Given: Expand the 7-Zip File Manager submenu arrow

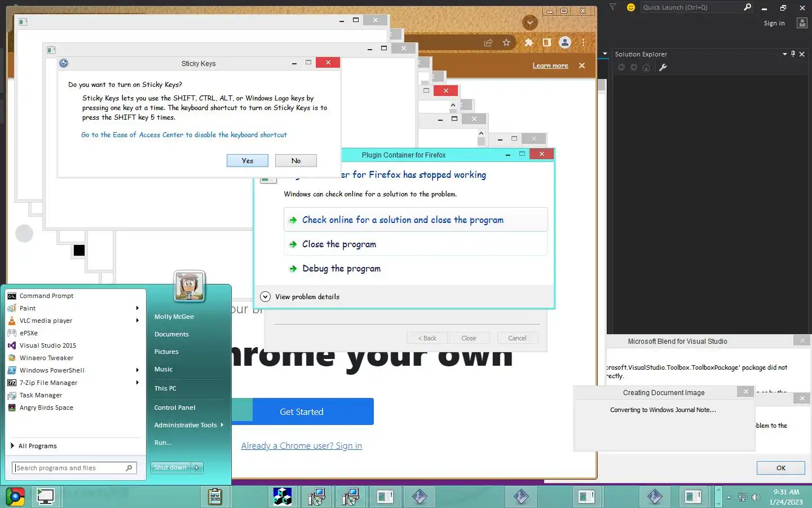Looking at the screenshot, I should 137,383.
